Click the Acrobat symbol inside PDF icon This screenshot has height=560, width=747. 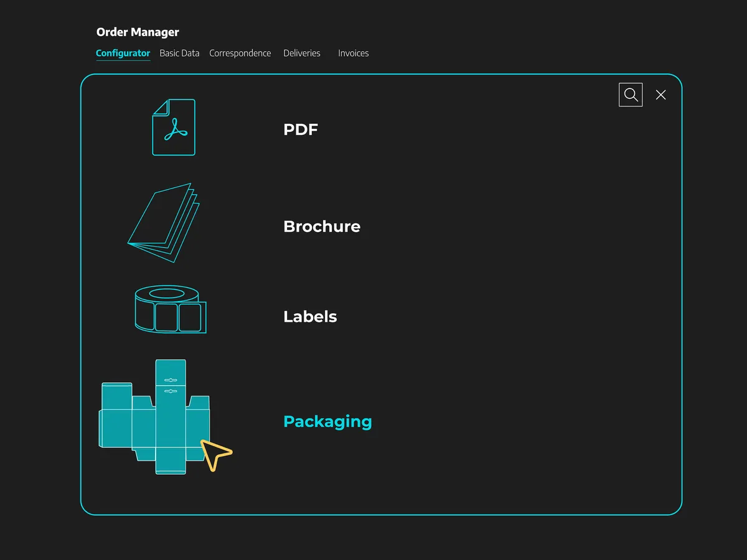pos(176,129)
